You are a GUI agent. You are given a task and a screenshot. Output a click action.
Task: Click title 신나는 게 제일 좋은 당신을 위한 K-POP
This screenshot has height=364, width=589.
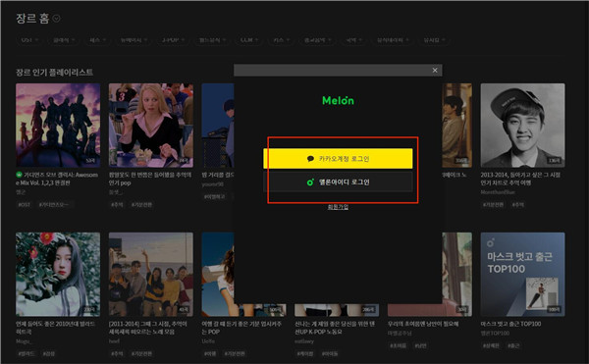coord(335,328)
